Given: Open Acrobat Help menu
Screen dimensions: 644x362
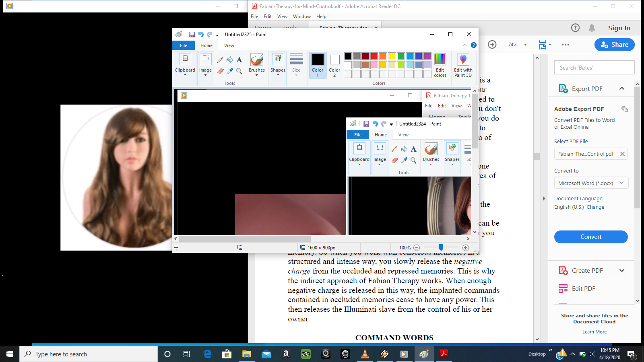Looking at the screenshot, I should point(321,16).
